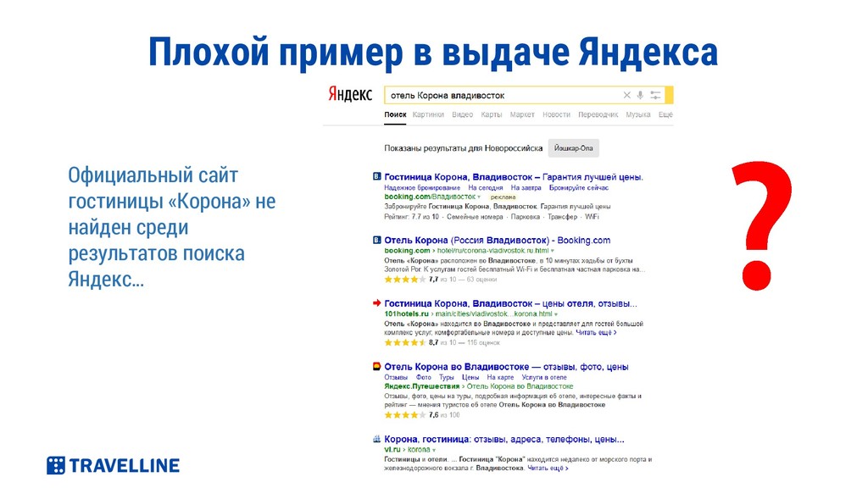Screen dimensions: 868x488
Task: Select the Поиск tab
Action: tap(395, 114)
